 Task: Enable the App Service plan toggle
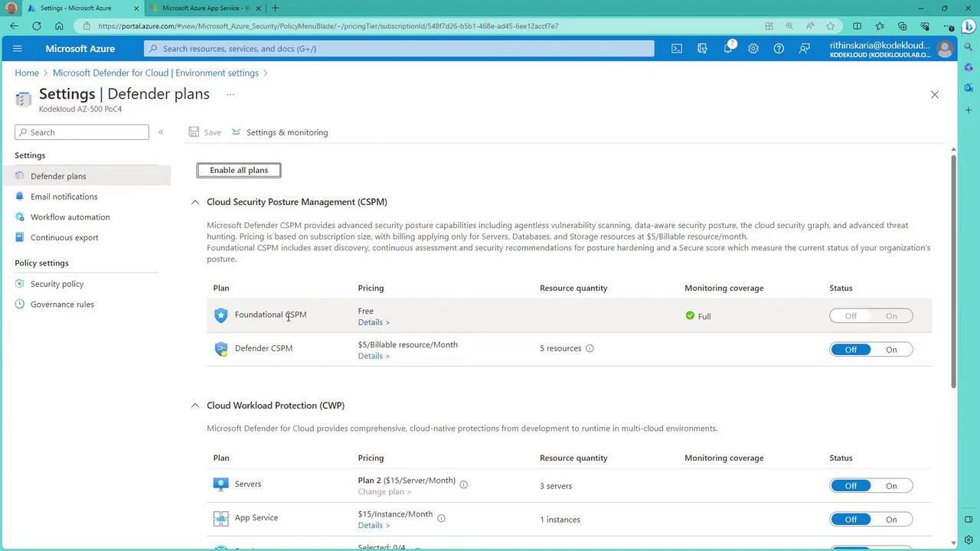[x=891, y=520]
